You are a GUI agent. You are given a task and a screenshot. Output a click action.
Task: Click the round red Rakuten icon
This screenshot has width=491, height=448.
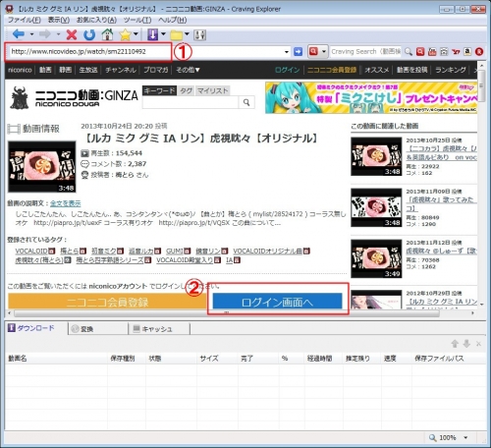(479, 51)
